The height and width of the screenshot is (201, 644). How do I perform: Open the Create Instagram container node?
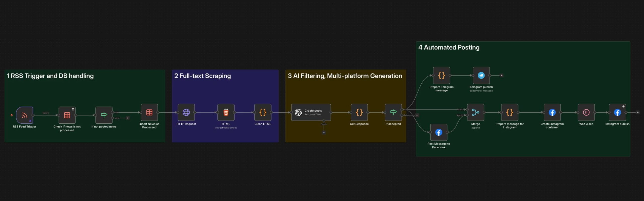click(552, 112)
